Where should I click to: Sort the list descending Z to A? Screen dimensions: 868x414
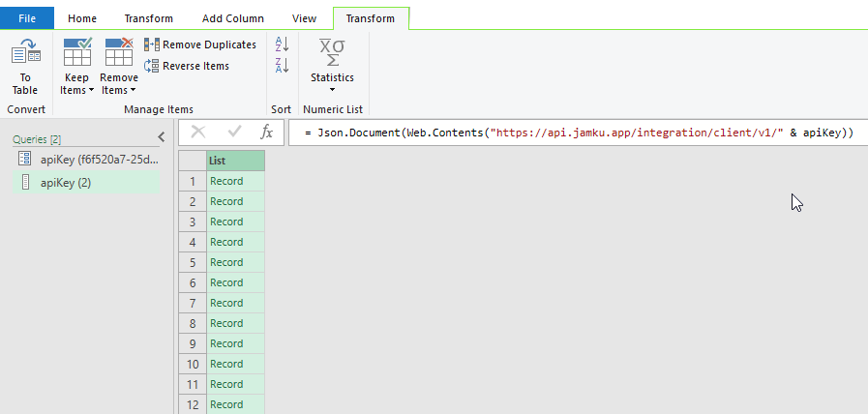(x=282, y=66)
